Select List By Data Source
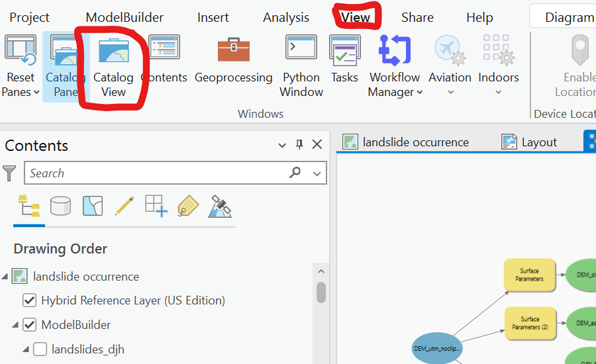This screenshot has width=596, height=364. click(60, 206)
